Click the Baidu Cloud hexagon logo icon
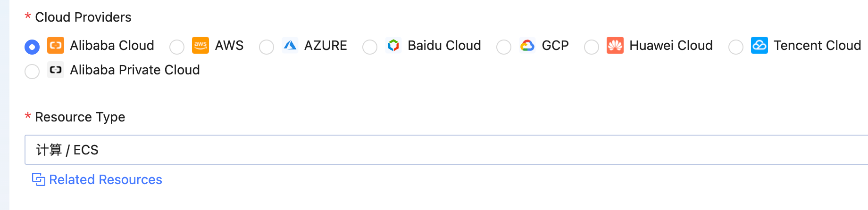The width and height of the screenshot is (868, 210). tap(393, 46)
